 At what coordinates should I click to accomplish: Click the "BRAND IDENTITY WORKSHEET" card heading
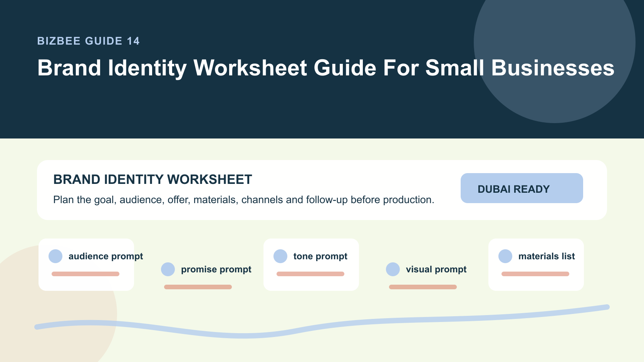click(153, 179)
